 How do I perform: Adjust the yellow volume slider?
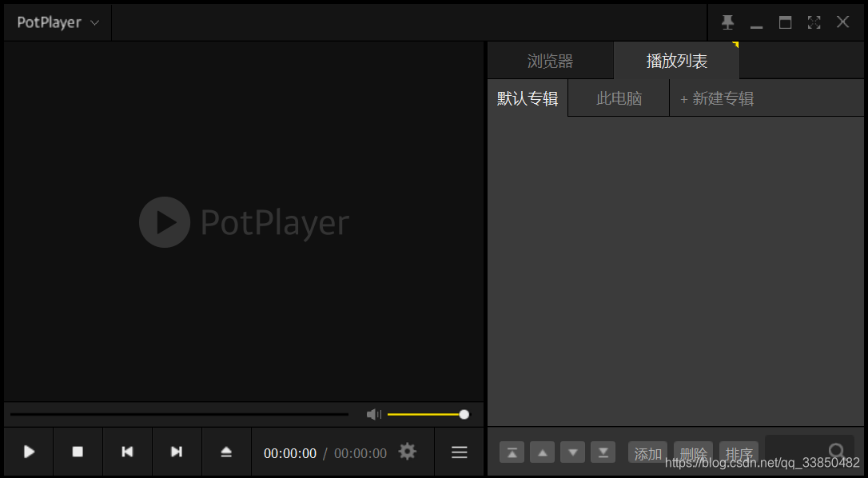point(428,414)
